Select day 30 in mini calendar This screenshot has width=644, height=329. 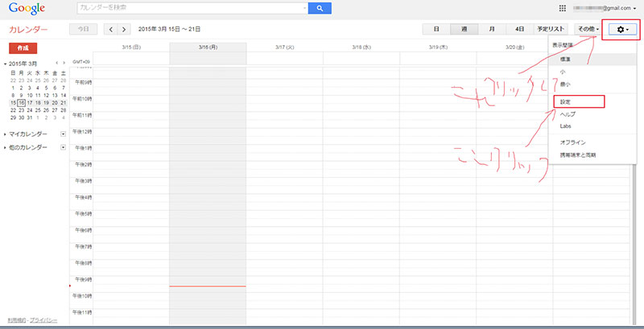point(22,117)
